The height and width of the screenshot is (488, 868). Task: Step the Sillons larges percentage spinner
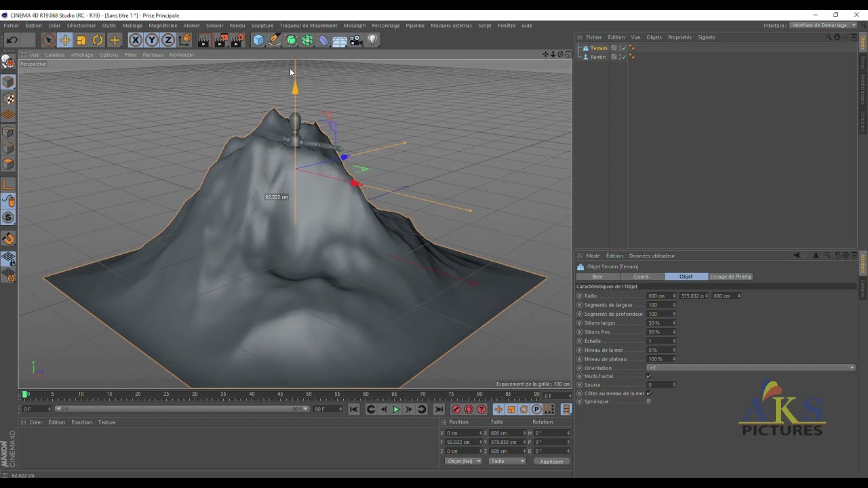point(674,323)
